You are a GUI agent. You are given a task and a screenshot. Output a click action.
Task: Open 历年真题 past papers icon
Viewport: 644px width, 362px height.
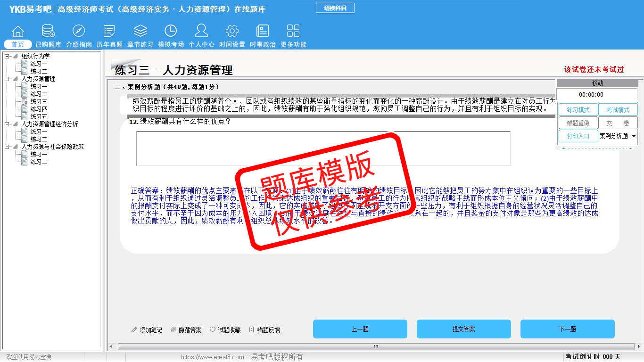pos(109,31)
